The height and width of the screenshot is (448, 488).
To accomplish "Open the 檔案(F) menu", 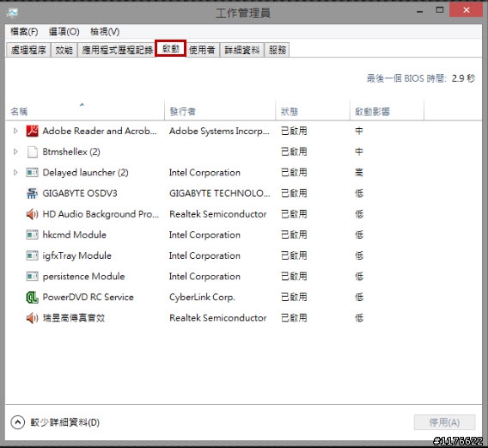I will [x=24, y=32].
